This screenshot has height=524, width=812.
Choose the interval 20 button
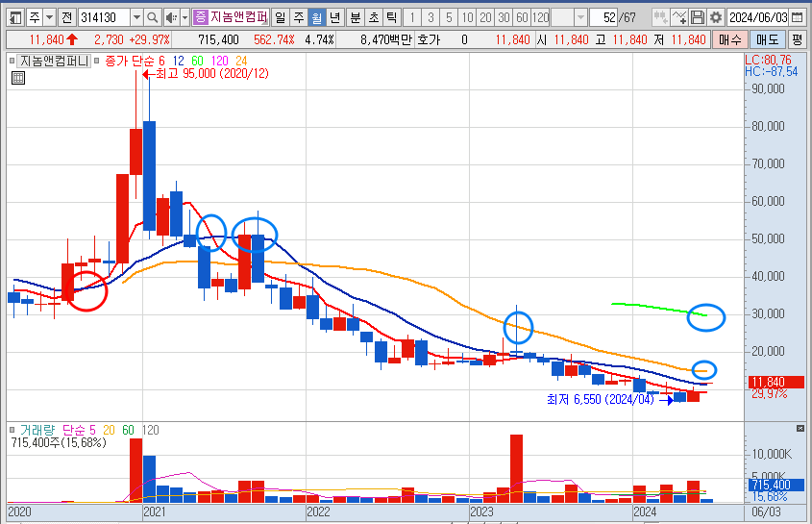(485, 17)
